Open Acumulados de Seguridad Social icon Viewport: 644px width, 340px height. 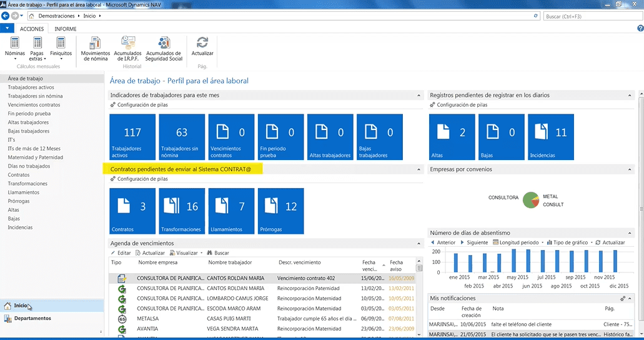coord(164,49)
